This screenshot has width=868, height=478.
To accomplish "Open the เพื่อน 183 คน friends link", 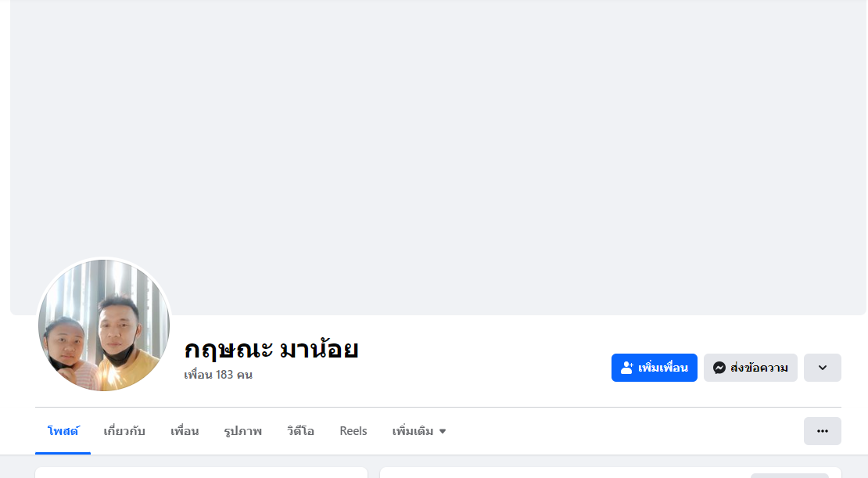I will pyautogui.click(x=218, y=375).
